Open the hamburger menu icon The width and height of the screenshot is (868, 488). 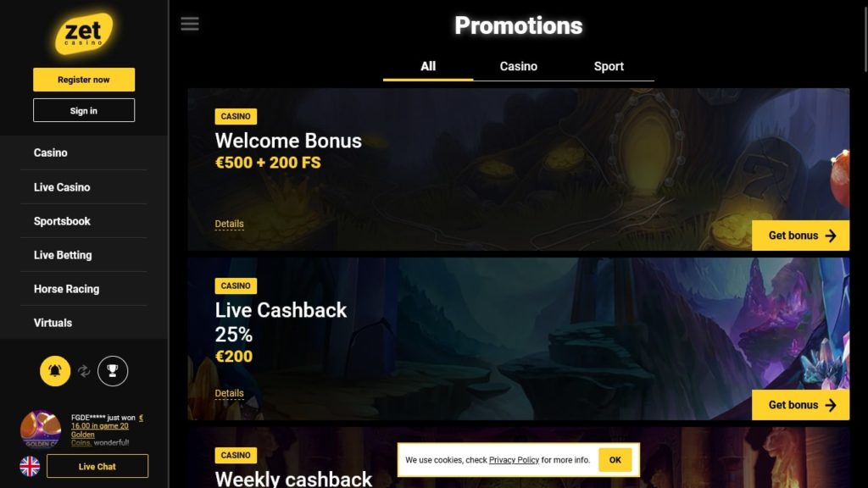pos(189,24)
